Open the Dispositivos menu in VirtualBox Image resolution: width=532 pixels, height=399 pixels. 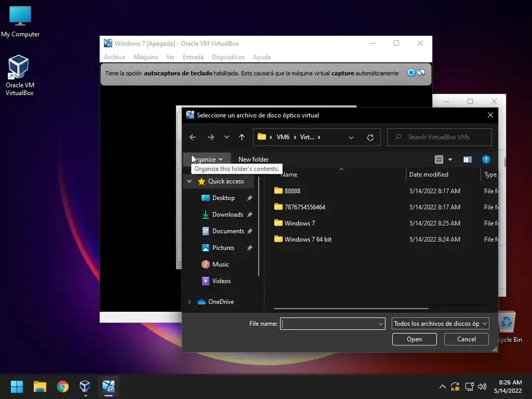click(229, 57)
